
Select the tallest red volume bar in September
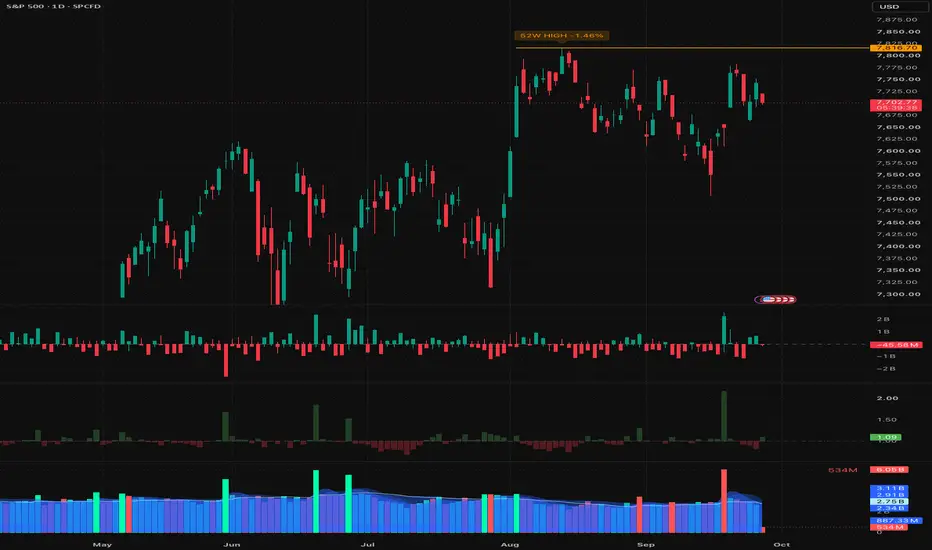click(724, 501)
